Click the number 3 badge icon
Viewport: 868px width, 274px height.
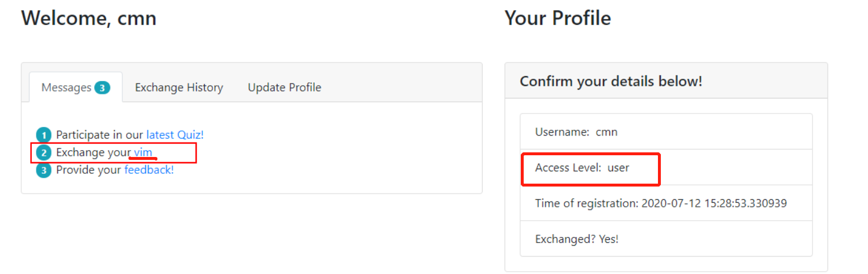(43, 170)
